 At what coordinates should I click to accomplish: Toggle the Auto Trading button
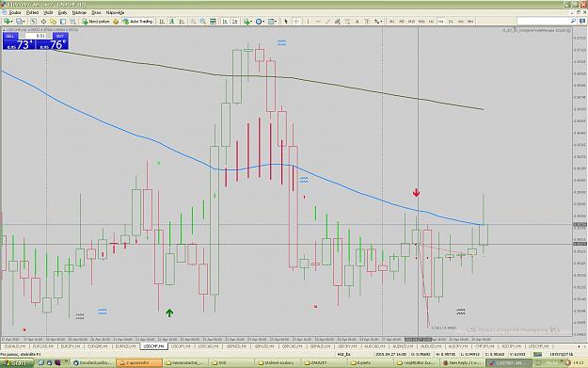pyautogui.click(x=137, y=22)
